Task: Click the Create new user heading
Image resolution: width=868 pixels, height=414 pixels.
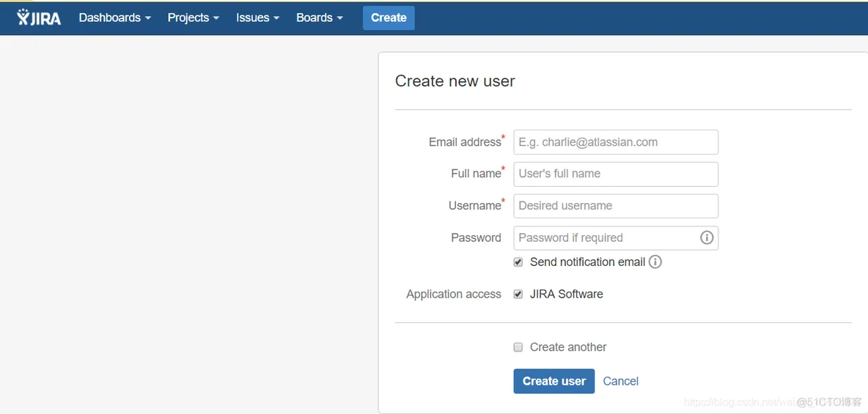Action: pyautogui.click(x=455, y=81)
